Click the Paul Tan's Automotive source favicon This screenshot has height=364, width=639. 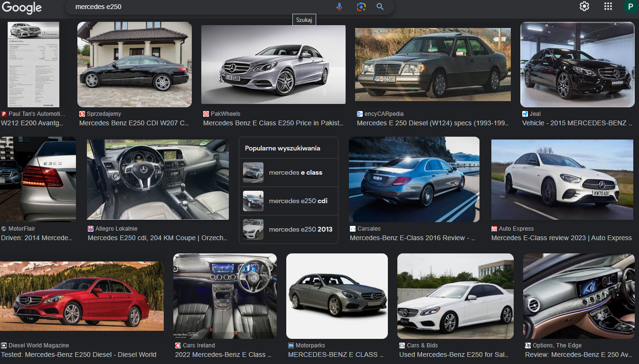(x=4, y=114)
